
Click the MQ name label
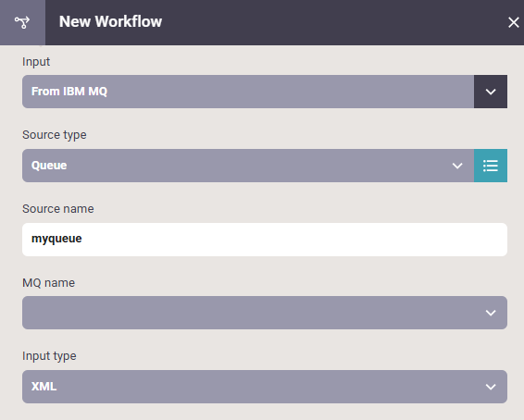49,283
